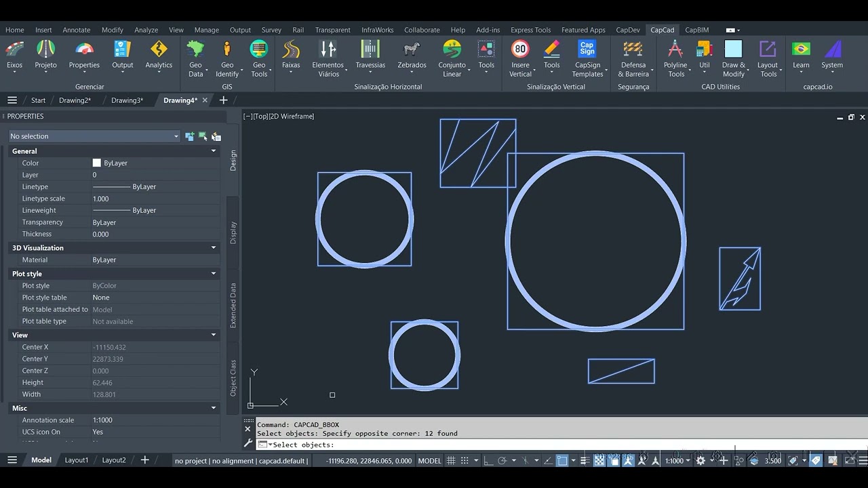Open the Properties palette Design side tab

point(233,160)
